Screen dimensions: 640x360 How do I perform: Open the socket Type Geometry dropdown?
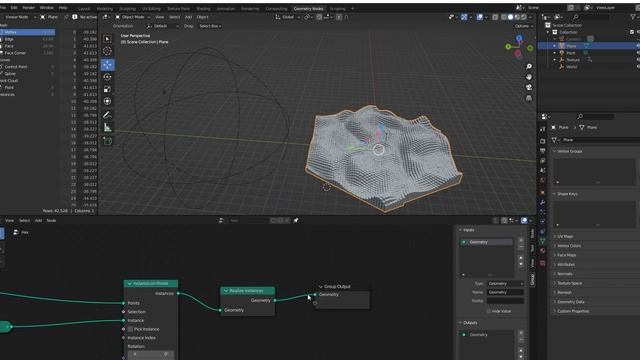coord(505,283)
